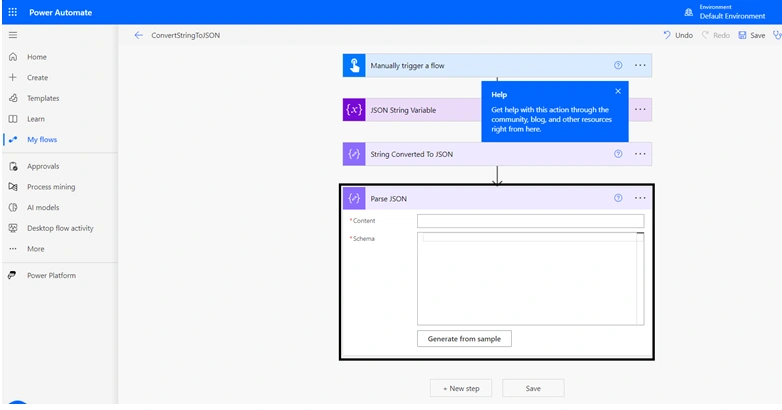The image size is (782, 410).
Task: Expand the More item in sidebar
Action: pos(36,249)
